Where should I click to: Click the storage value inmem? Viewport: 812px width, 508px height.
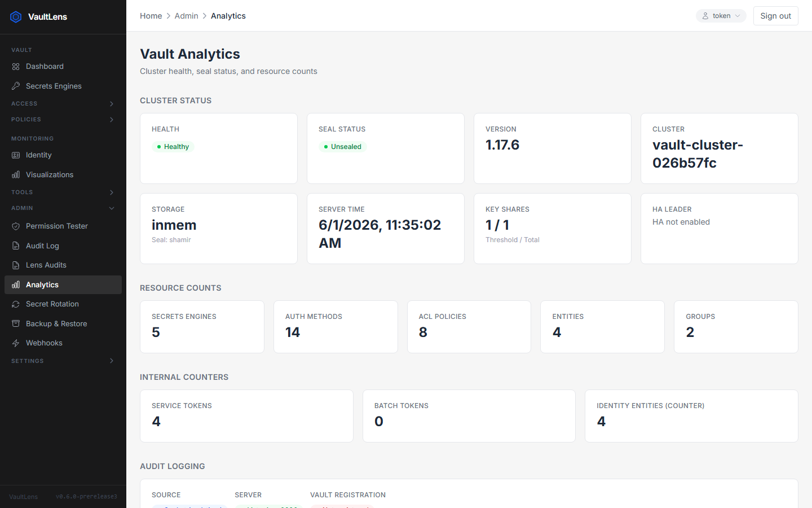[x=174, y=225]
